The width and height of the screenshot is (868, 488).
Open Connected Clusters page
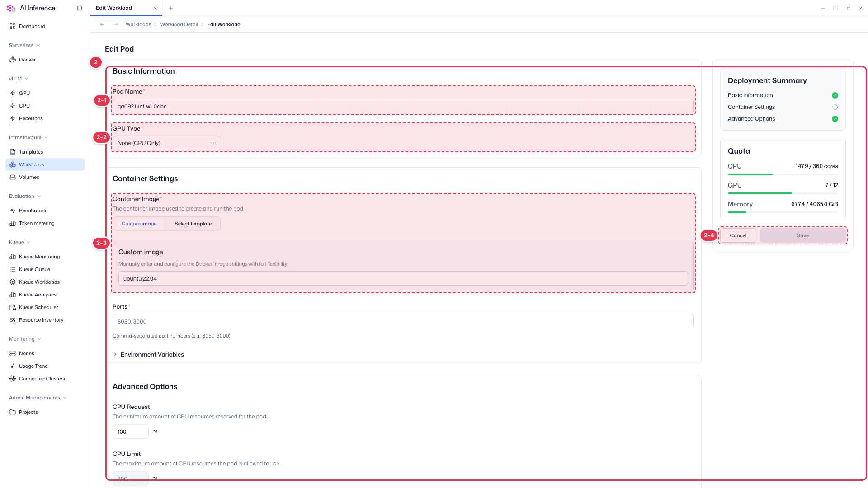click(x=45, y=379)
